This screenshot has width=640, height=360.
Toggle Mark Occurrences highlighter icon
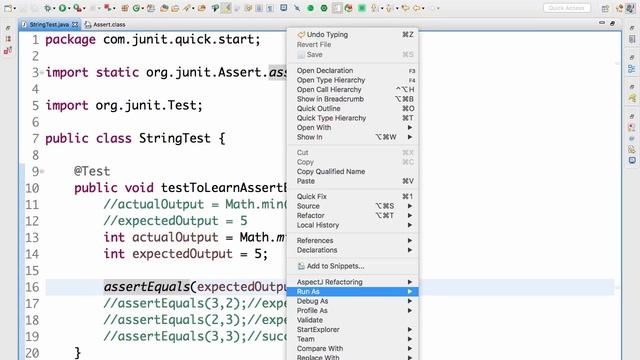pyautogui.click(x=226, y=8)
